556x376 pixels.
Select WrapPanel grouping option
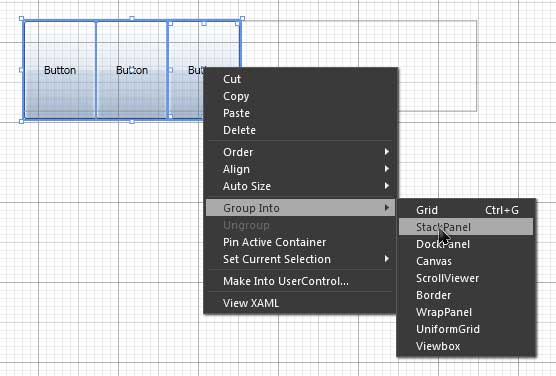[466, 312]
